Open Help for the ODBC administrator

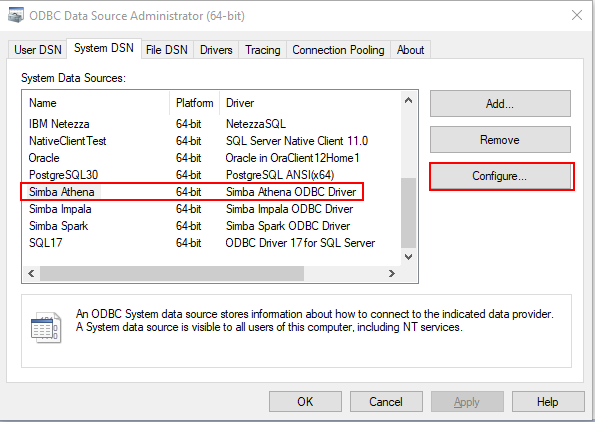(x=548, y=402)
